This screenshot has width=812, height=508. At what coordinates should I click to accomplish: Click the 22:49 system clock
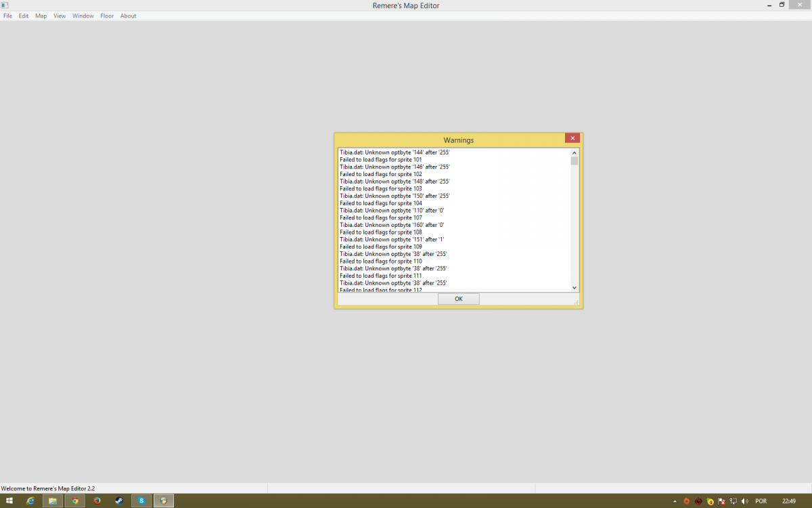(789, 501)
